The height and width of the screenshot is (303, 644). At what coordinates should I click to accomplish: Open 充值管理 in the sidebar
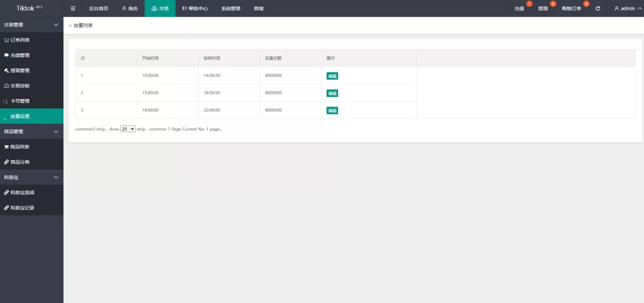click(20, 55)
